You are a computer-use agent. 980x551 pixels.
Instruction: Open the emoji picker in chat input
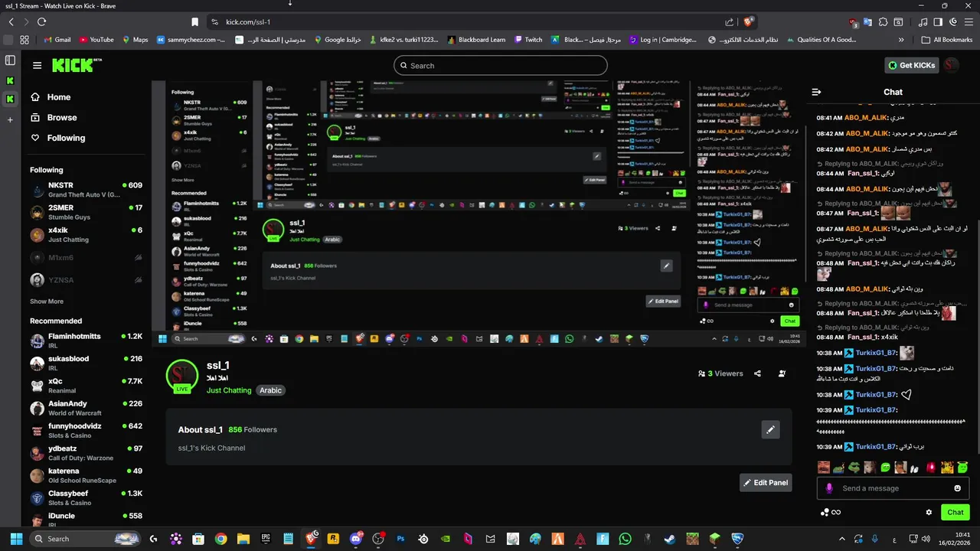957,488
